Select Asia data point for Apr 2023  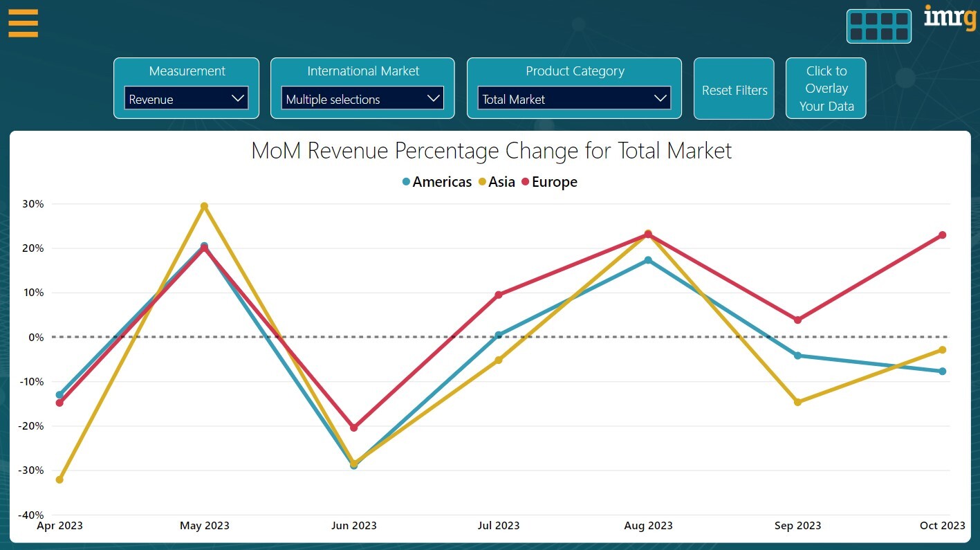(x=59, y=479)
